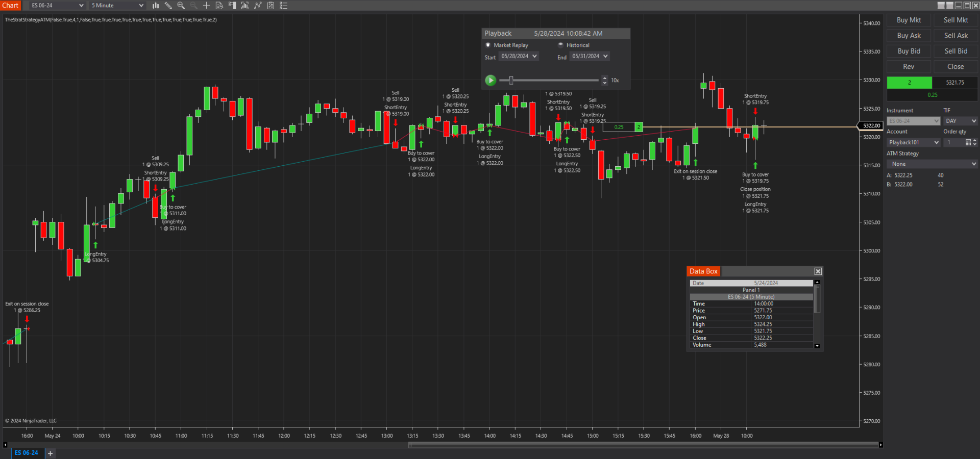The height and width of the screenshot is (459, 980).
Task: Click the Sell Bid button
Action: tap(955, 51)
